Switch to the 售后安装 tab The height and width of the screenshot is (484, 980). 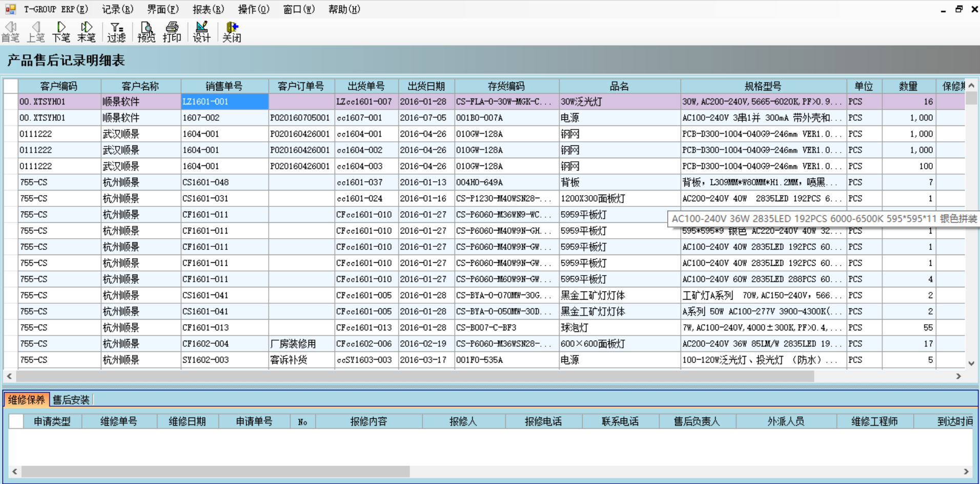pos(71,399)
